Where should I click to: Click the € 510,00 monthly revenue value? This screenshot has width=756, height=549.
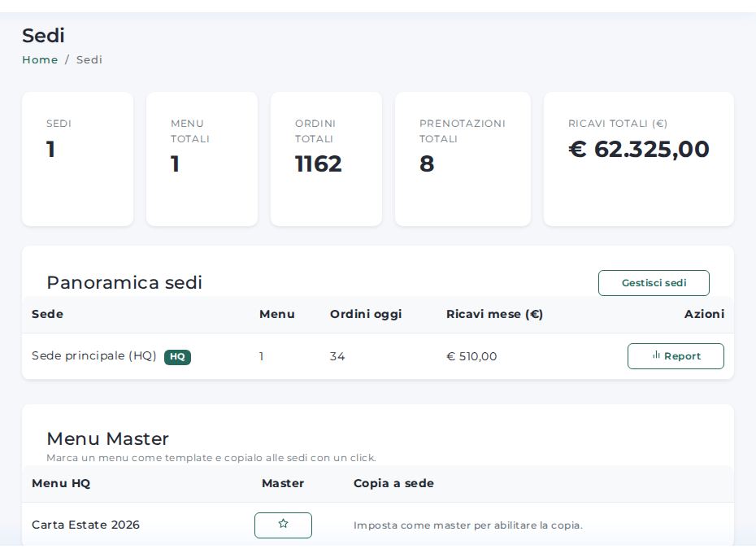pos(471,356)
